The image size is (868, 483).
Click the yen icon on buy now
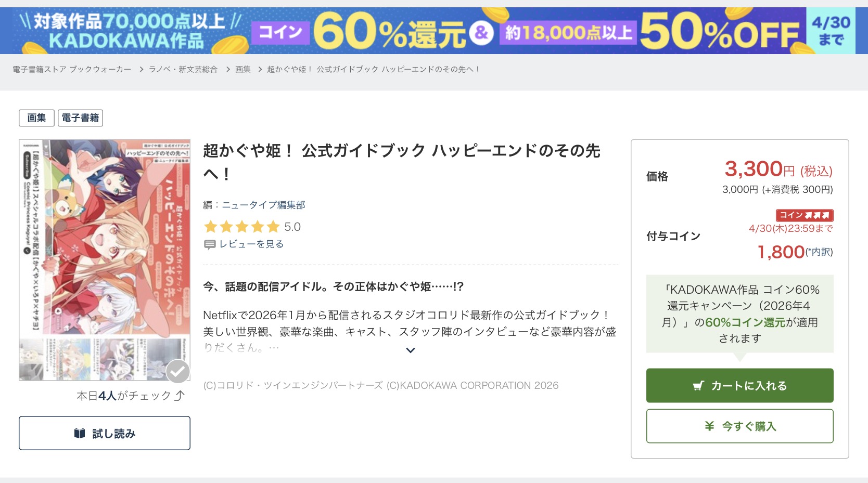click(709, 426)
